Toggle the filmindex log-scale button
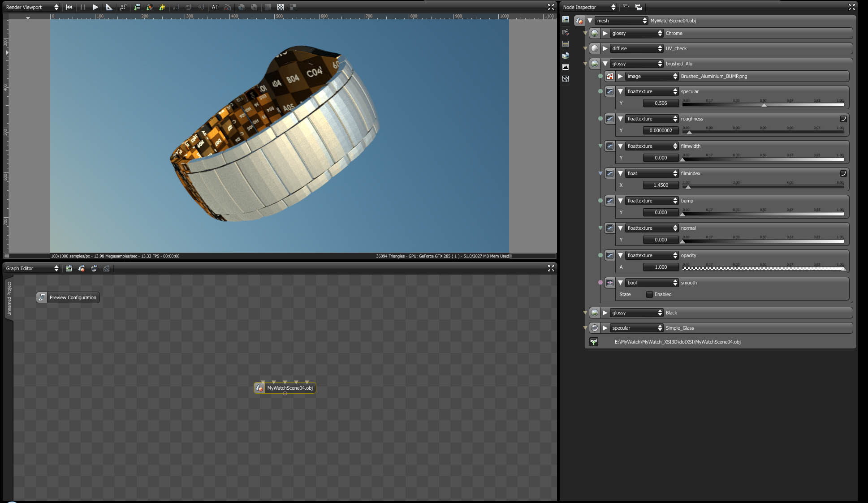 click(843, 173)
